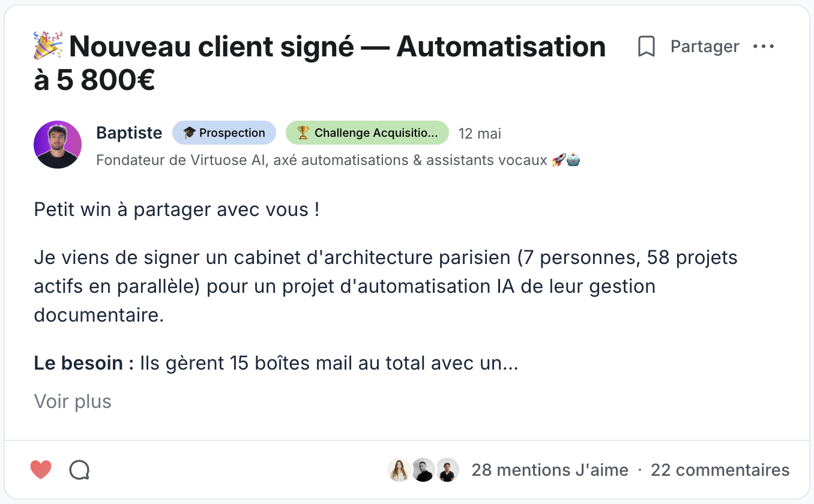Click the Fondateur de Virtuose AI bio line
This screenshot has width=814, height=504.
338,160
